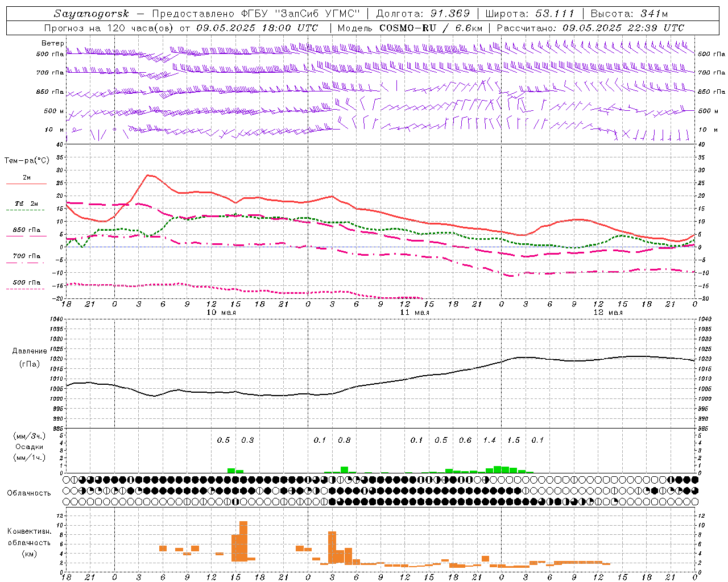
Task: Click the 'Конвективн.' convective cloud label
Action: (30, 531)
